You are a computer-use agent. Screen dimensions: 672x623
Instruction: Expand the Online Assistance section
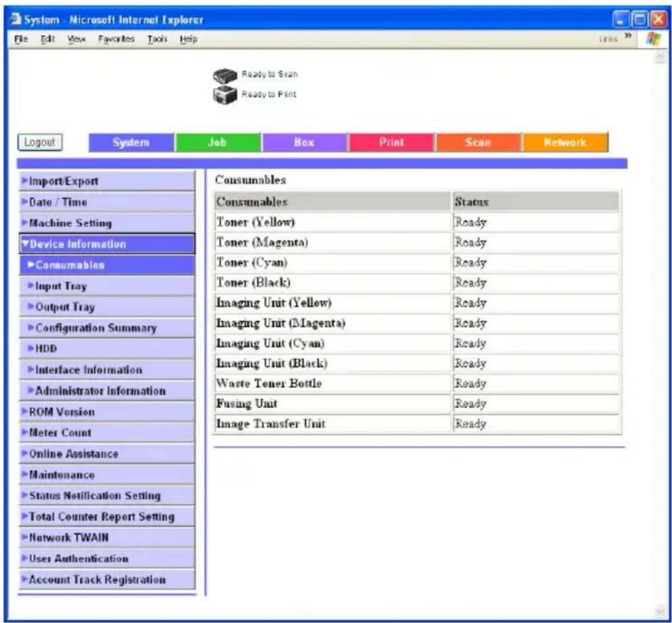[x=107, y=454]
